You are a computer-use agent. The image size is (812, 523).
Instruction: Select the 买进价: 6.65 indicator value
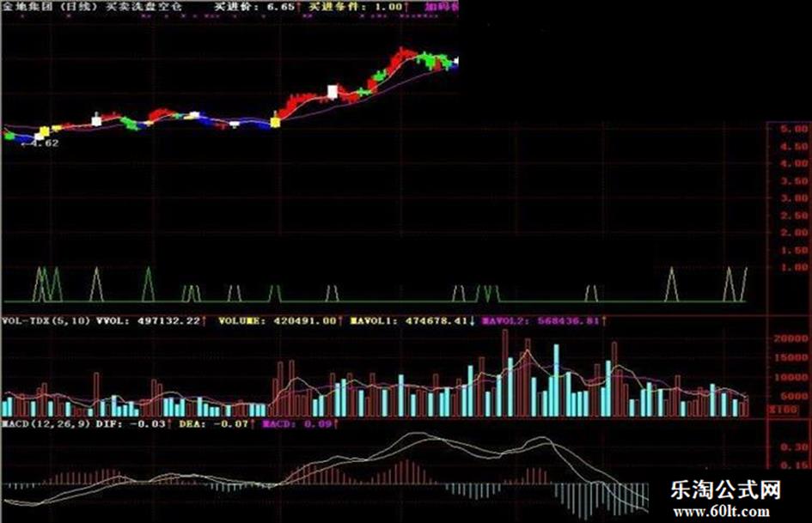click(255, 7)
